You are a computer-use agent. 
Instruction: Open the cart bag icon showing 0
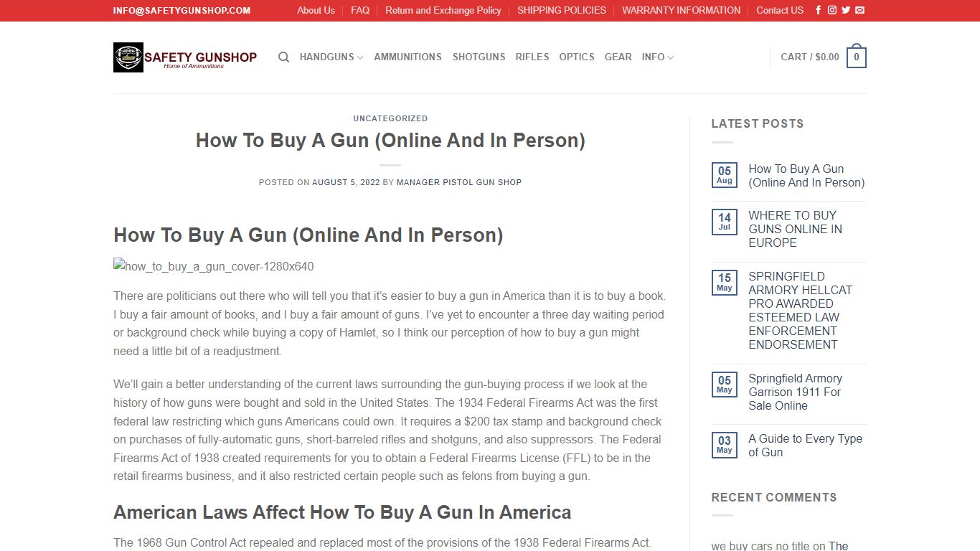[x=857, y=57]
